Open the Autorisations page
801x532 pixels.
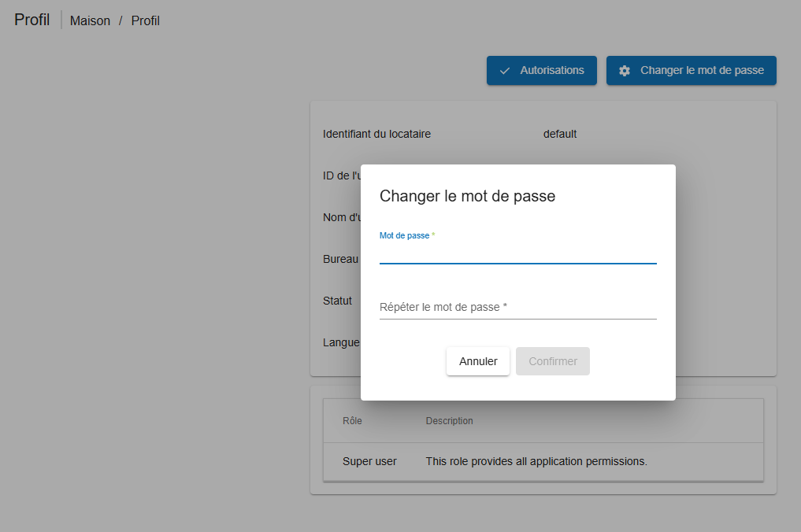pyautogui.click(x=542, y=71)
